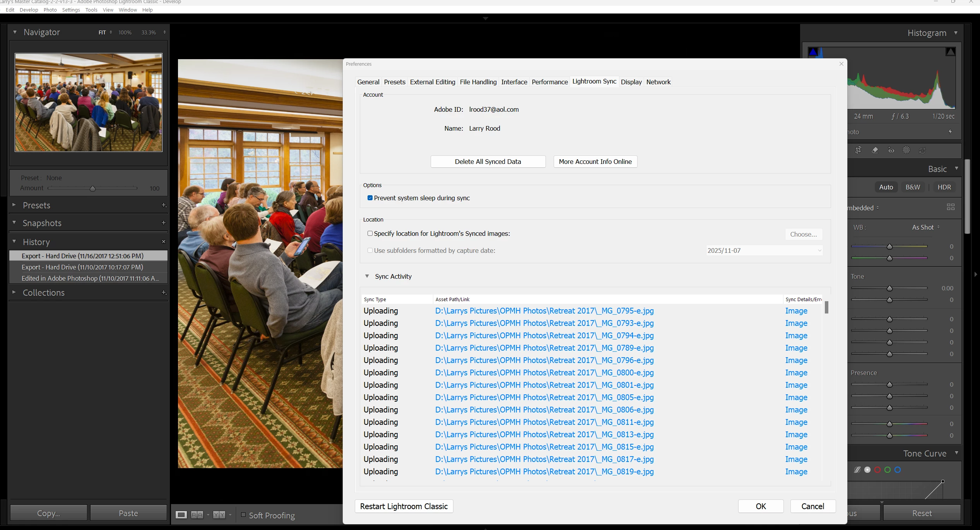Clear History with the X icon
980x530 pixels.
[164, 242]
